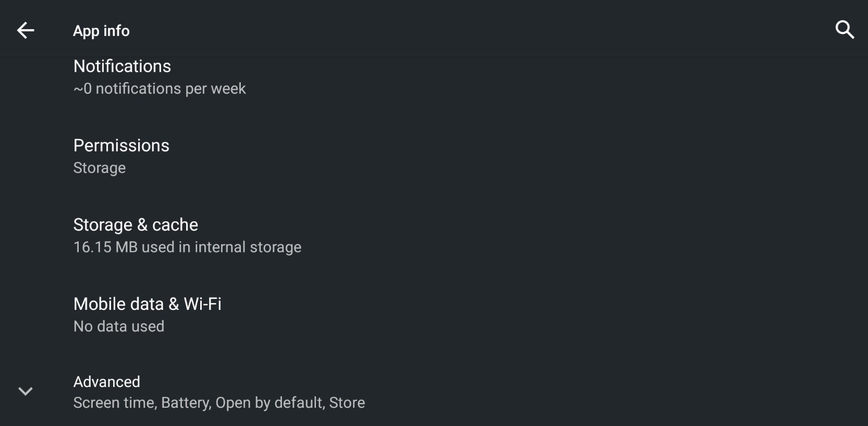This screenshot has width=868, height=426.
Task: Open the Notifications settings
Action: point(434,77)
